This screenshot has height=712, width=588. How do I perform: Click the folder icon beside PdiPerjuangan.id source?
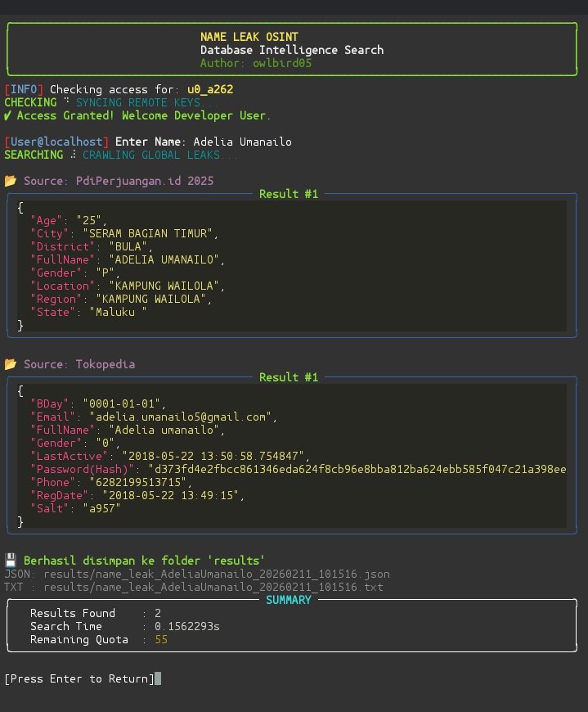pyautogui.click(x=11, y=180)
